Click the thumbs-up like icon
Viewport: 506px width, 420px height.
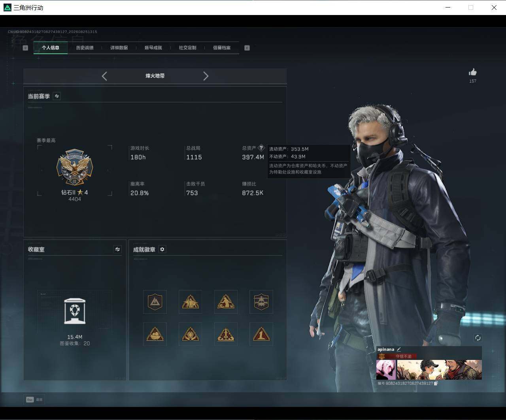(473, 72)
